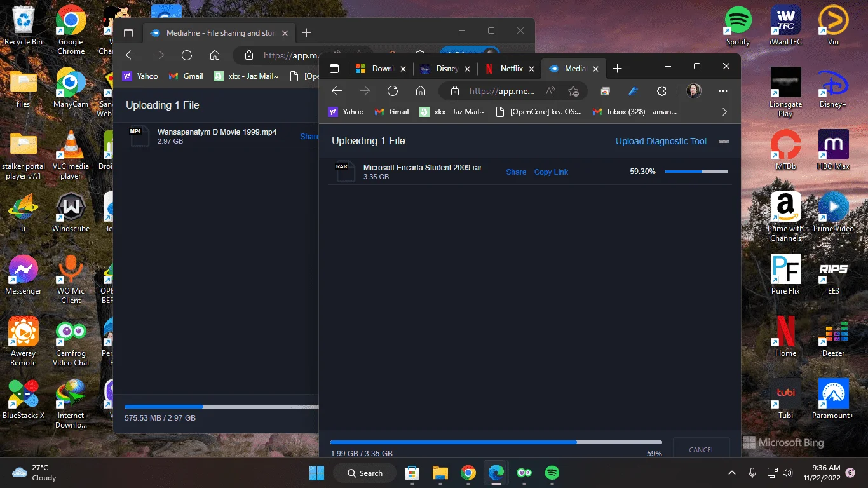Expand favorites bar overflow chevron
This screenshot has width=868, height=488.
pos(724,112)
